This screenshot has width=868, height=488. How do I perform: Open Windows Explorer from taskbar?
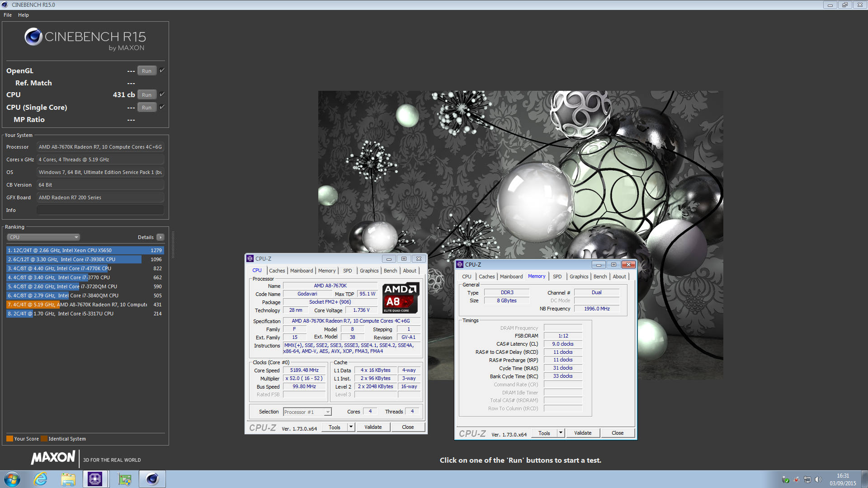click(68, 479)
